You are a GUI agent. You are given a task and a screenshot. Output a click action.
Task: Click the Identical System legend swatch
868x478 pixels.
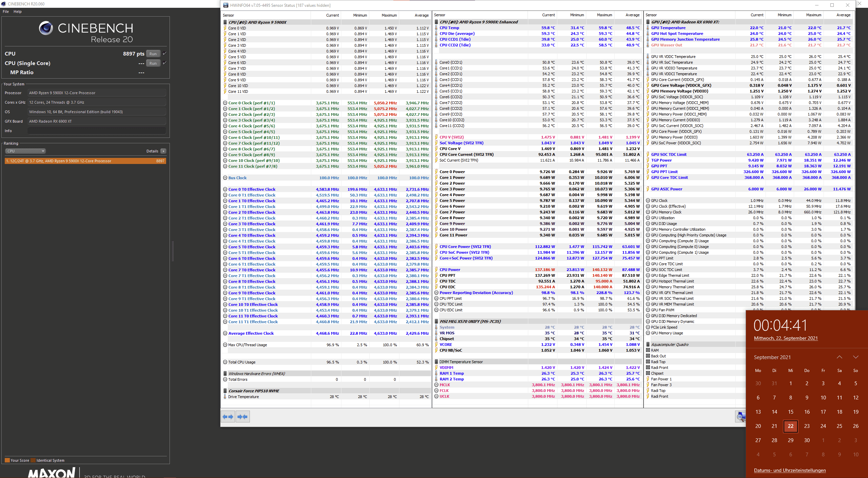33,460
